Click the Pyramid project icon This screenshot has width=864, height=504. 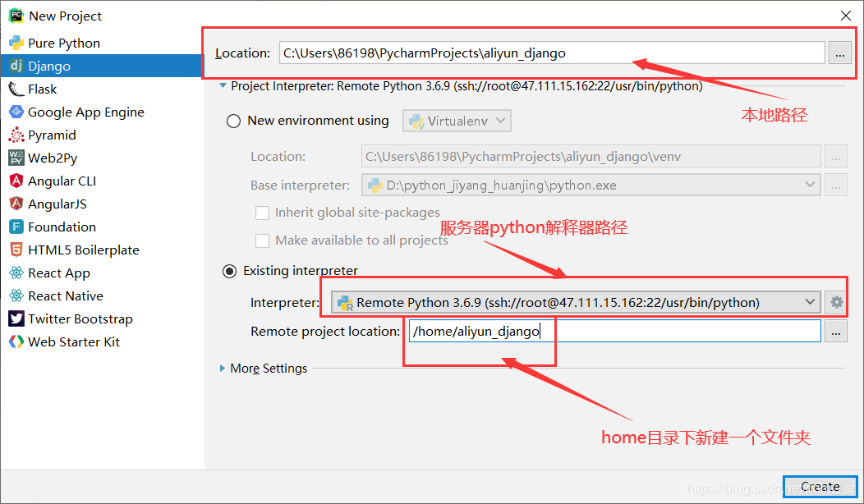tap(16, 135)
